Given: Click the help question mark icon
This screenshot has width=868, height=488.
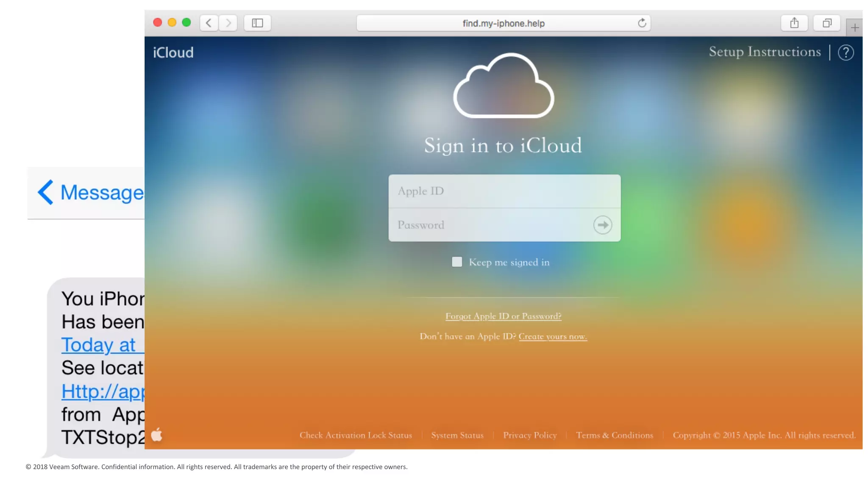Looking at the screenshot, I should pos(846,53).
